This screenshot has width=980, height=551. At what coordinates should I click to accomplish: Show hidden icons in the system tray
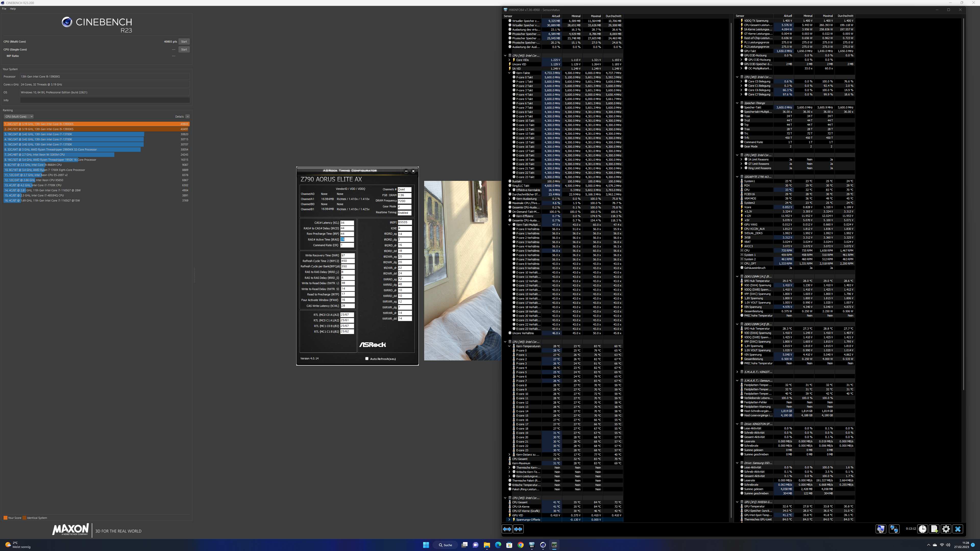pyautogui.click(x=928, y=545)
